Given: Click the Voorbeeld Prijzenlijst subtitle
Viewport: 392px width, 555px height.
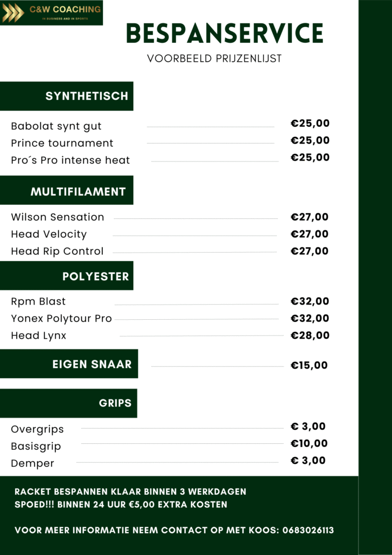Looking at the screenshot, I should pos(214,59).
